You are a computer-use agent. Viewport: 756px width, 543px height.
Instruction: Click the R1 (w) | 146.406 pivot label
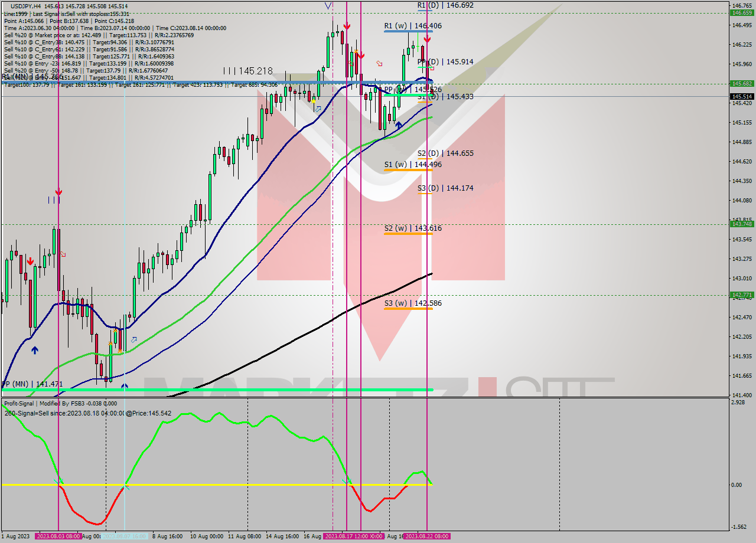pyautogui.click(x=413, y=25)
